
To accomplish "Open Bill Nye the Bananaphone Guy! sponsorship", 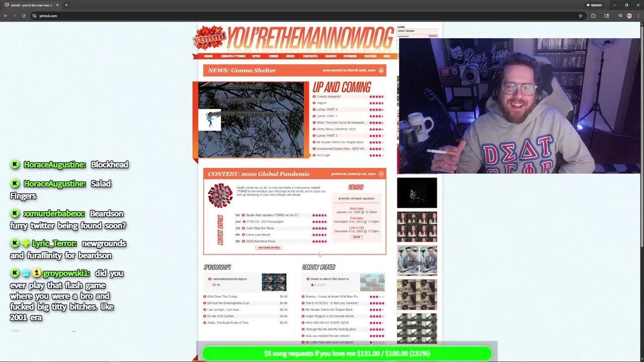I will pos(228,303).
